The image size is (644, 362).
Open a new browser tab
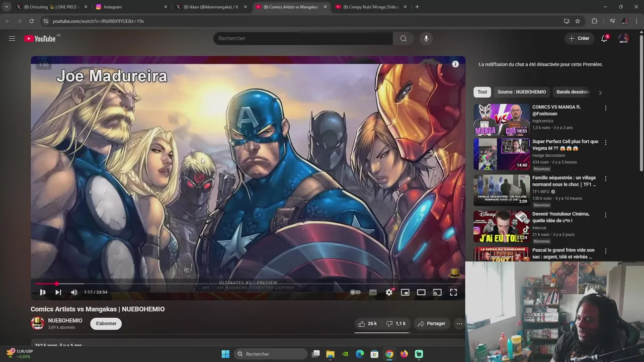pos(417,7)
